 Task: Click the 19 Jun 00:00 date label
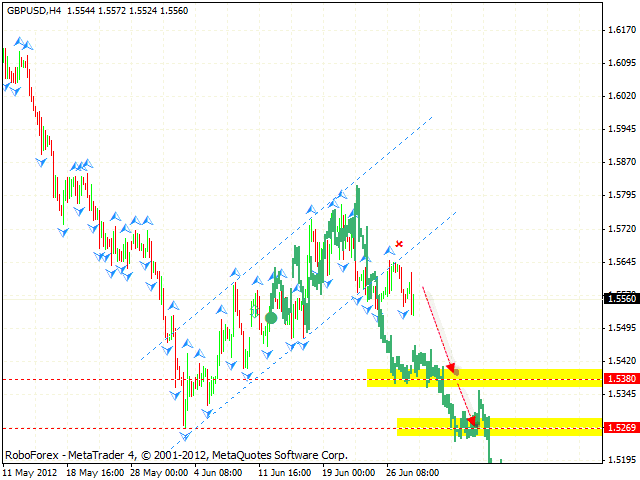(x=349, y=473)
